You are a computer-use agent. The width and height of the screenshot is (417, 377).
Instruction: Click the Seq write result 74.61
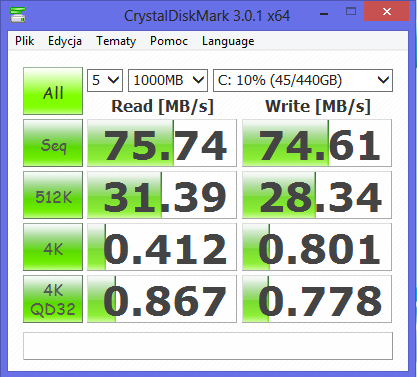[317, 143]
